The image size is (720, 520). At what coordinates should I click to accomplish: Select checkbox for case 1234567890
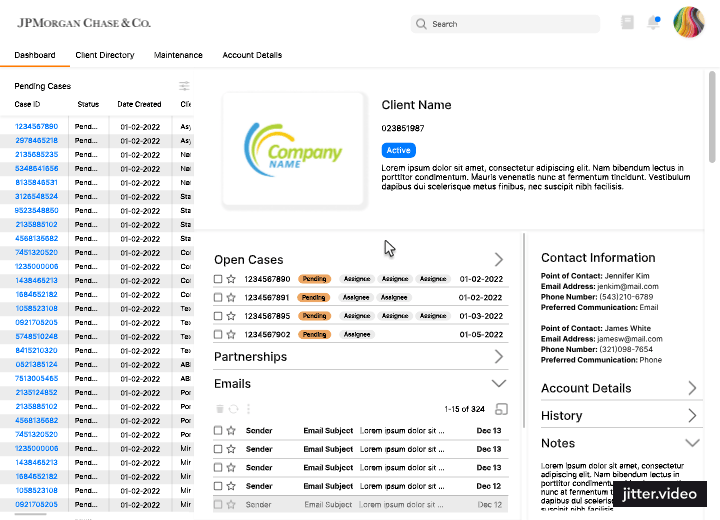click(218, 279)
